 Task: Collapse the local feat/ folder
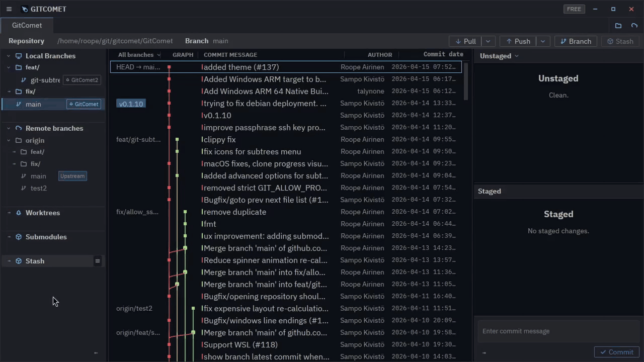[9, 67]
